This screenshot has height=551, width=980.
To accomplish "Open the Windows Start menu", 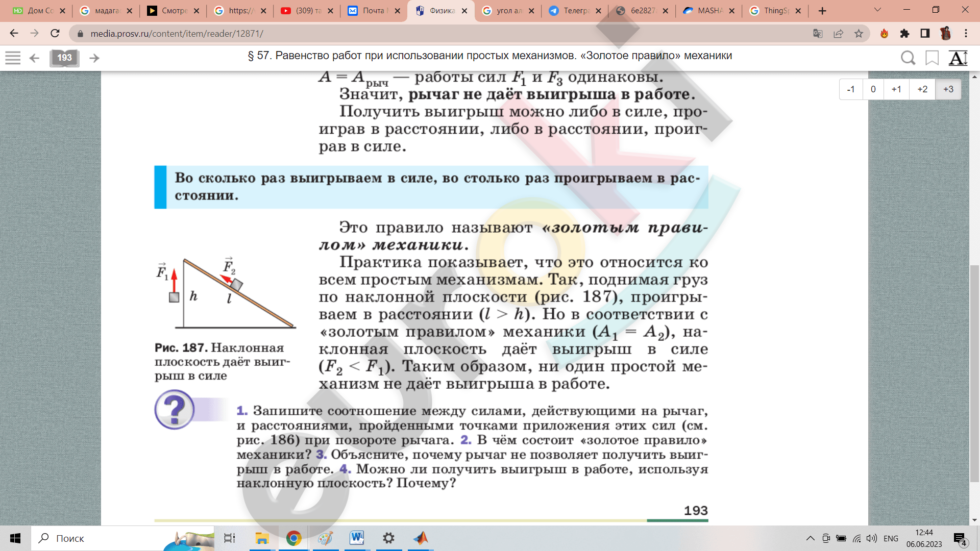I will pos(15,538).
